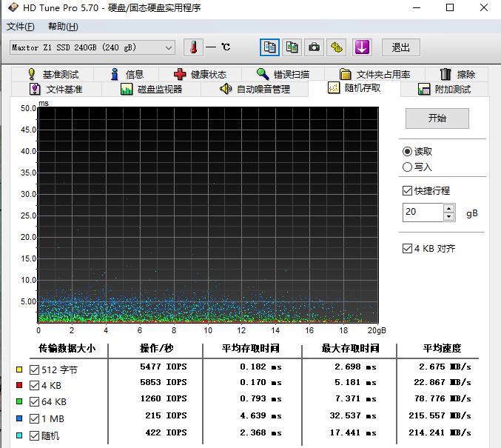The width and height of the screenshot is (501, 448).
Task: Click the bar chart icon of 磁盘监视器
Action: pyautogui.click(x=127, y=89)
